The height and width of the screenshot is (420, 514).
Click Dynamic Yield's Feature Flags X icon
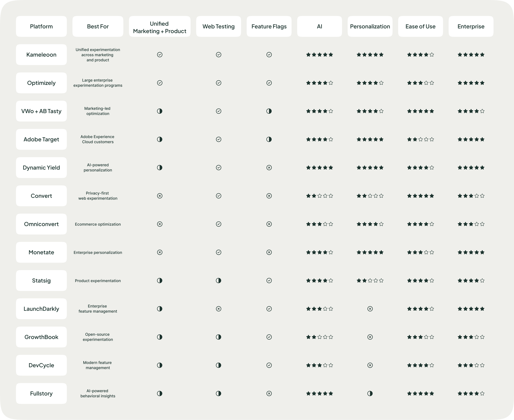269,168
